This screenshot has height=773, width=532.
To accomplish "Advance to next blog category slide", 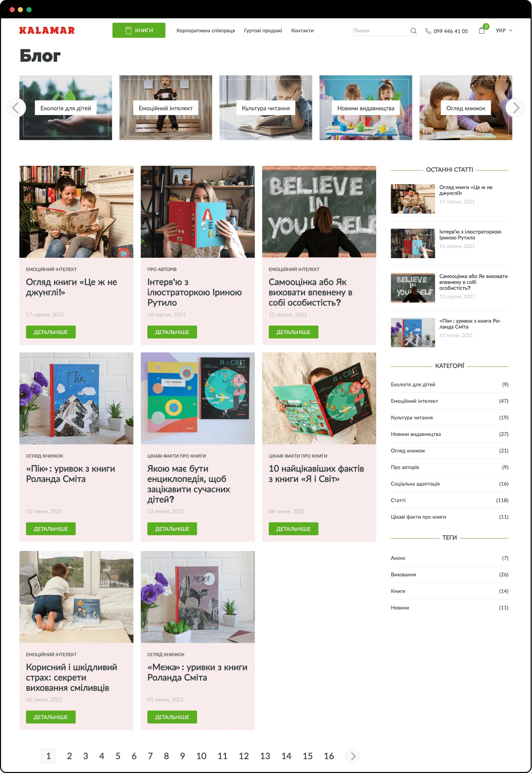I will click(515, 108).
